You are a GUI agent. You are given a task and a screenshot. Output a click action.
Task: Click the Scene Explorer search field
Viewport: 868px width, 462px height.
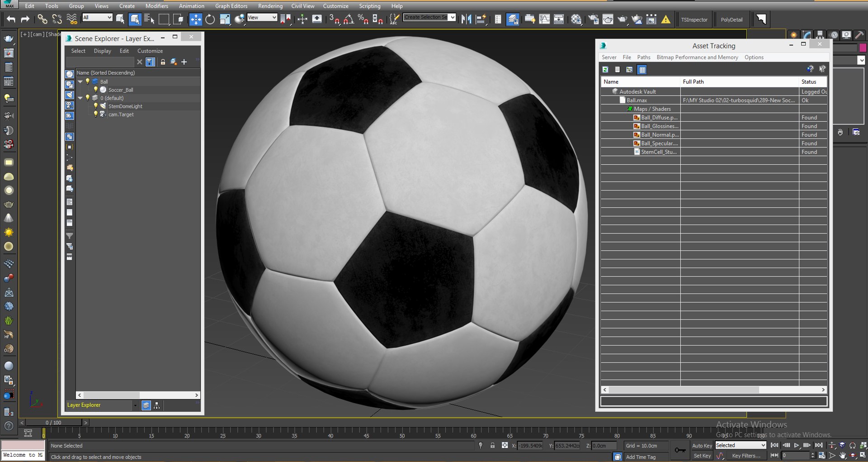tap(100, 62)
